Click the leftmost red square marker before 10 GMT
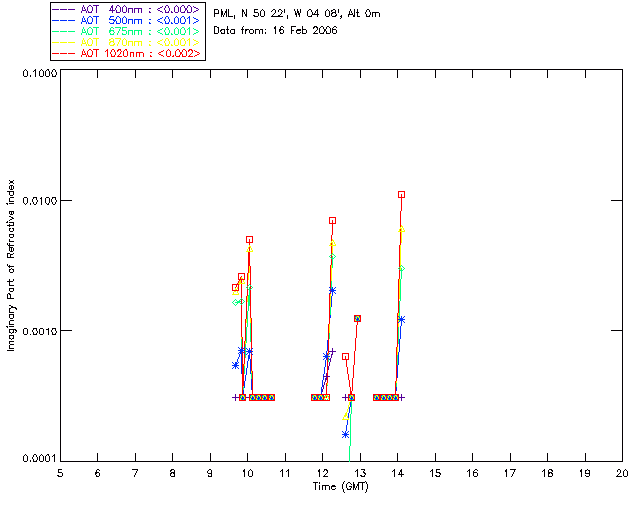Screen dimensions: 640x512 [x=236, y=288]
